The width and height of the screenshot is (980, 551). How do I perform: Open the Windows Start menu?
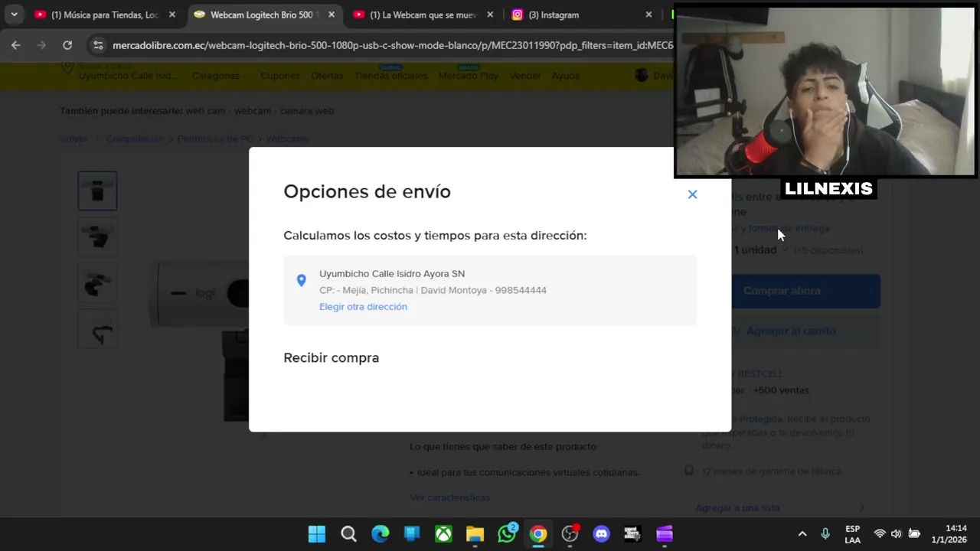click(316, 534)
